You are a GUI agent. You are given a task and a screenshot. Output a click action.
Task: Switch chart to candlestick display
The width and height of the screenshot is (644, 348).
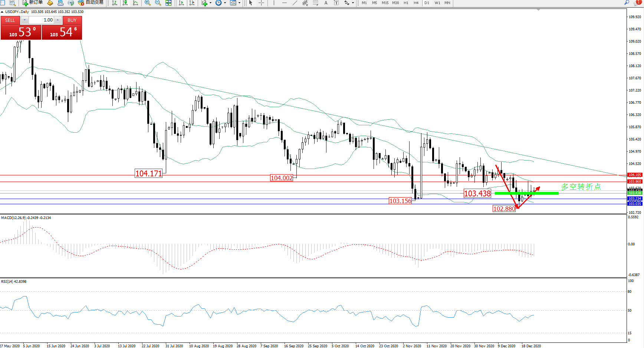point(125,3)
